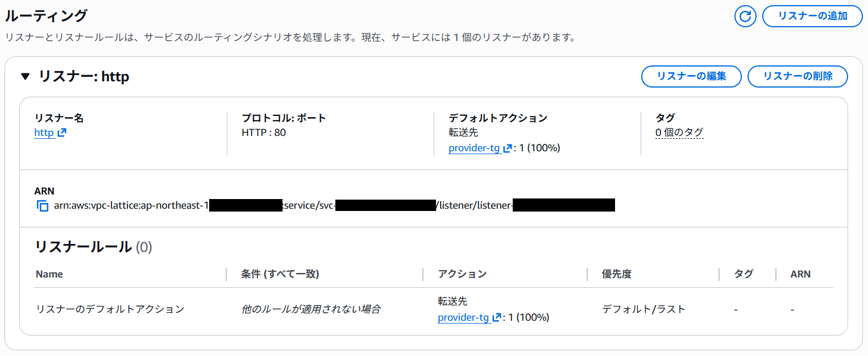The image size is (868, 356).
Task: Click external link icon beside default action provider-tg
Action: point(508,148)
